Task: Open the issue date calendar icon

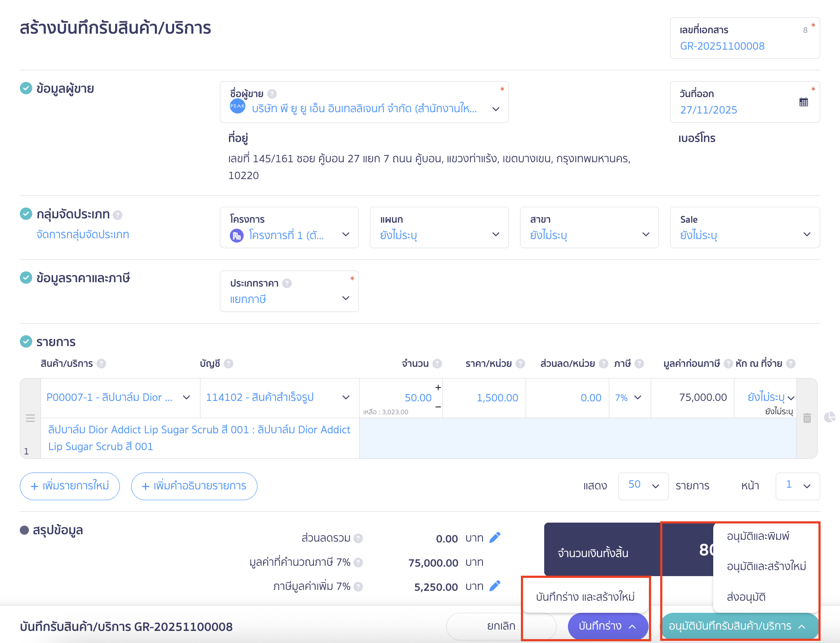Action: [x=803, y=102]
